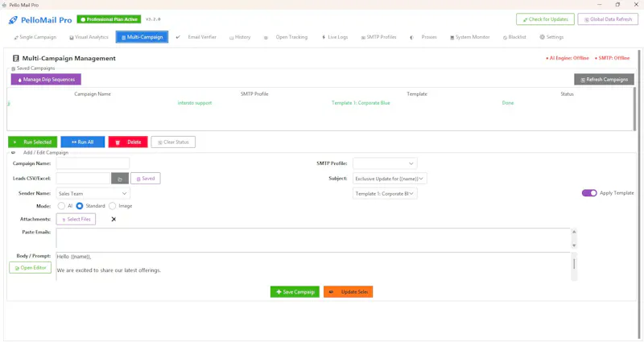Click Save Campaign
The width and height of the screenshot is (644, 342).
[295, 292]
